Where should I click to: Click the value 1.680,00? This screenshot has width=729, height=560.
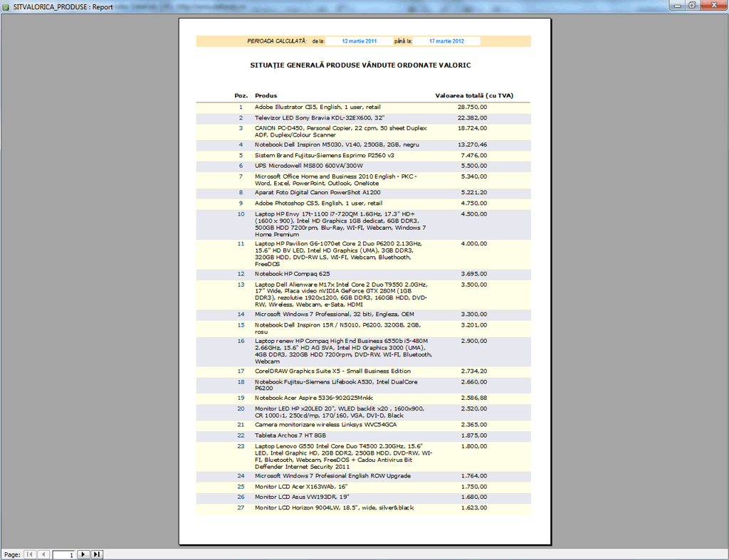tap(474, 497)
